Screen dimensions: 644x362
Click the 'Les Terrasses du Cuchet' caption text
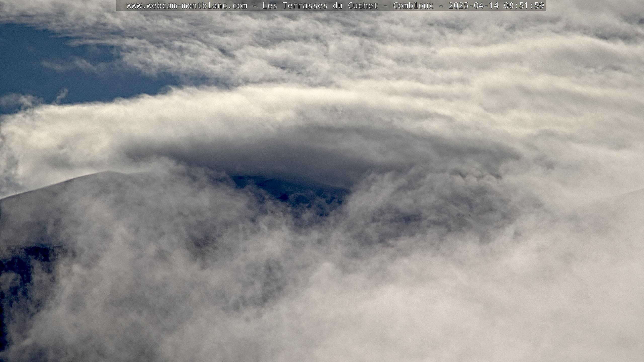320,6
